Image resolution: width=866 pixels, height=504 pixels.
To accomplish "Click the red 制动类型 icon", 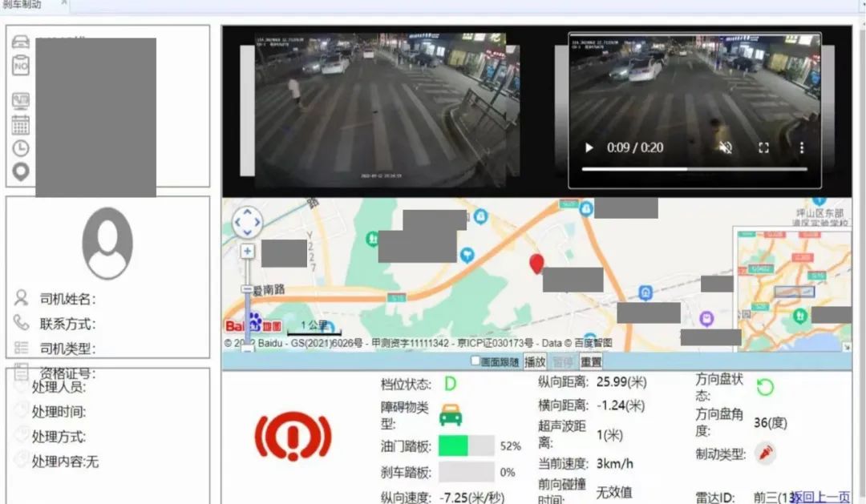I will [766, 454].
